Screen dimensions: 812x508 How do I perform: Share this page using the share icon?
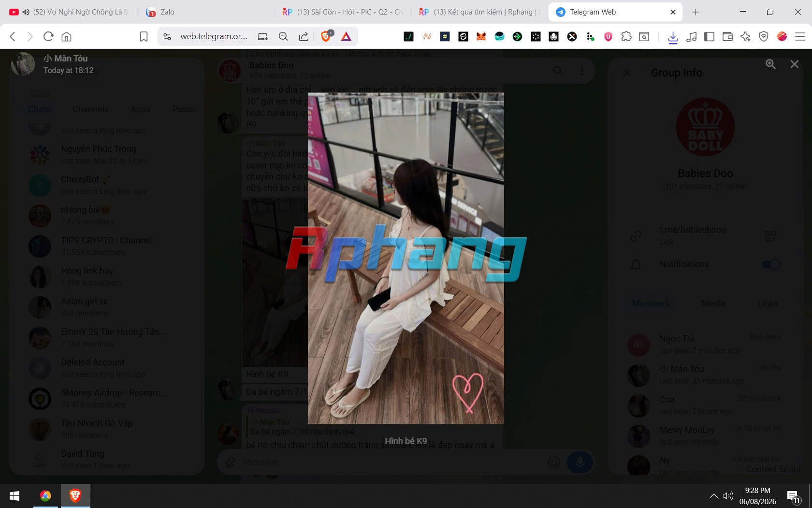(x=304, y=36)
